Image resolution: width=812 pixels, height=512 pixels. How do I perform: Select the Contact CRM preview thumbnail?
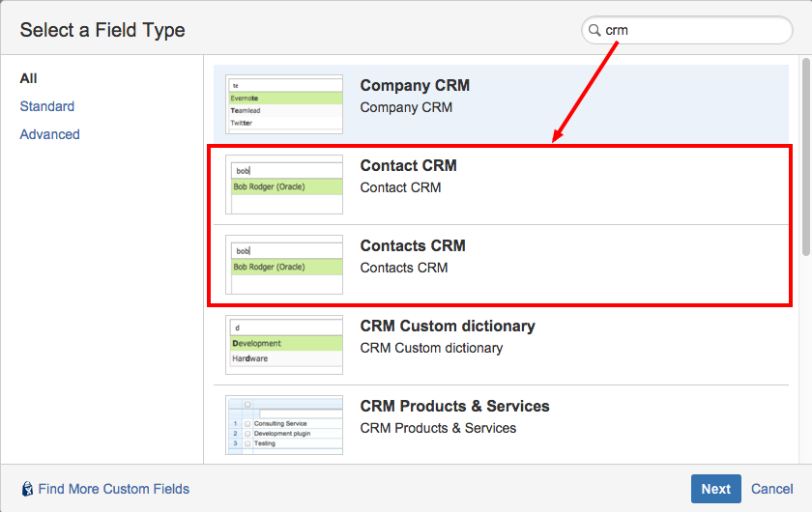284,185
